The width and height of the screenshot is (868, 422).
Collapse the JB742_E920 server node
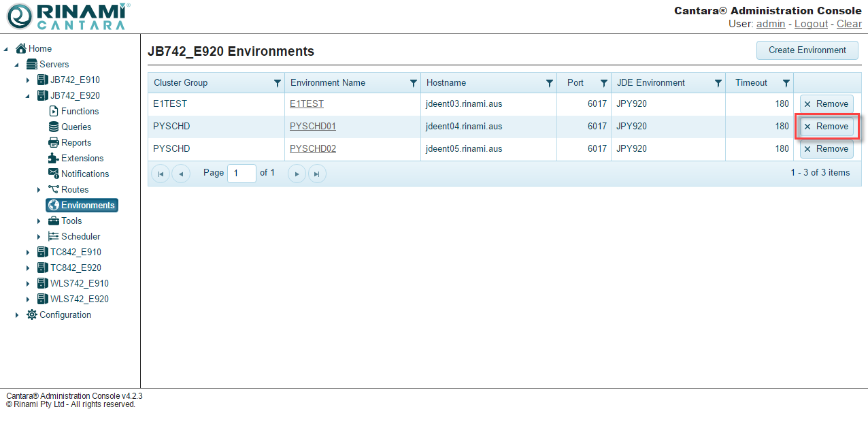28,96
